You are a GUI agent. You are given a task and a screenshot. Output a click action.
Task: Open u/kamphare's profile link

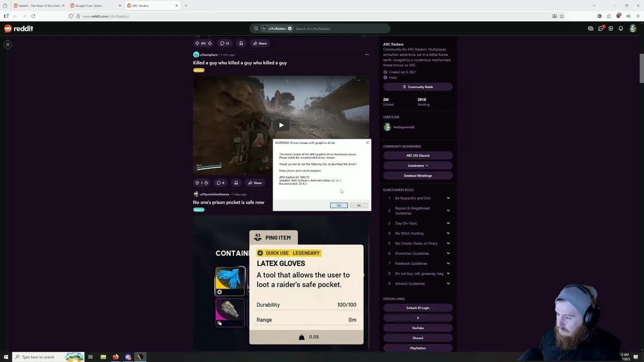[209, 54]
